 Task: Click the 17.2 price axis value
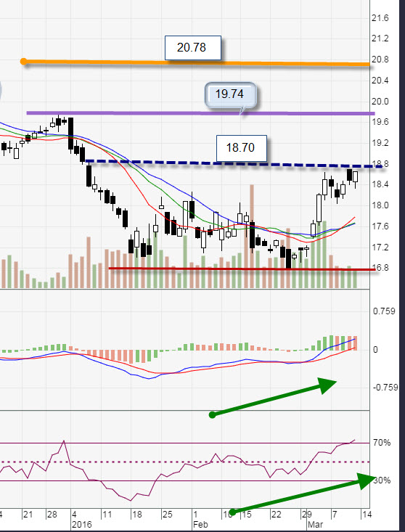click(380, 247)
